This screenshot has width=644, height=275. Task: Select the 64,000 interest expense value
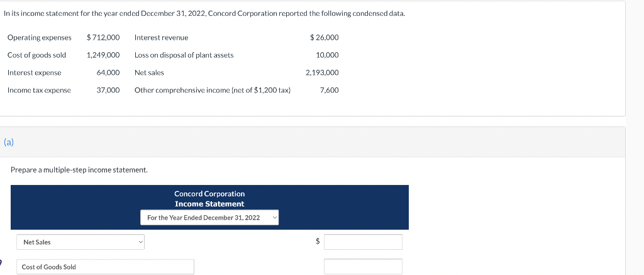click(108, 73)
